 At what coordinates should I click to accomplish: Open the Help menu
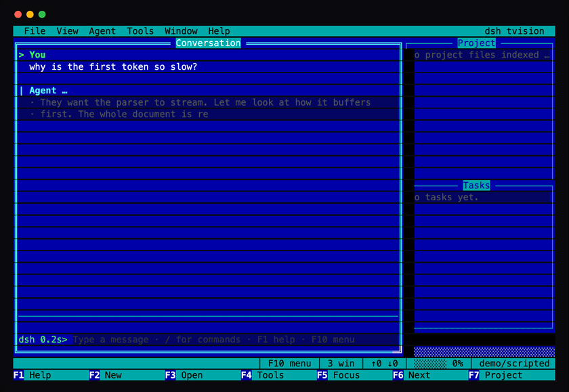(219, 31)
